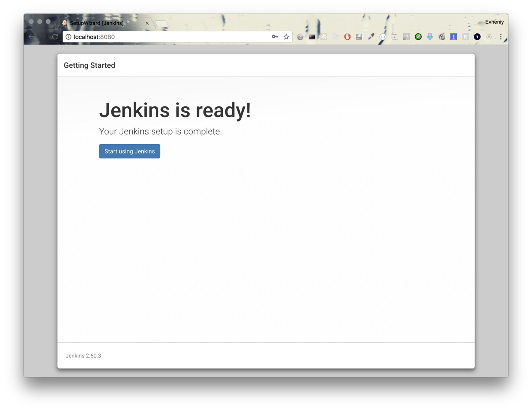The image size is (532, 411).
Task: Click the 'Jenkins is ready!' heading
Action: pyautogui.click(x=175, y=110)
